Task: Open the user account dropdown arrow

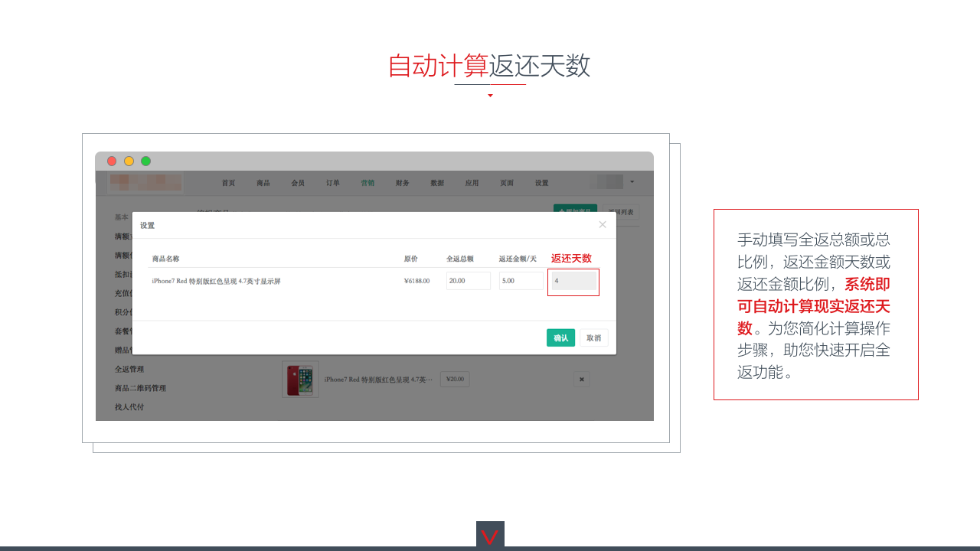Action: point(632,182)
